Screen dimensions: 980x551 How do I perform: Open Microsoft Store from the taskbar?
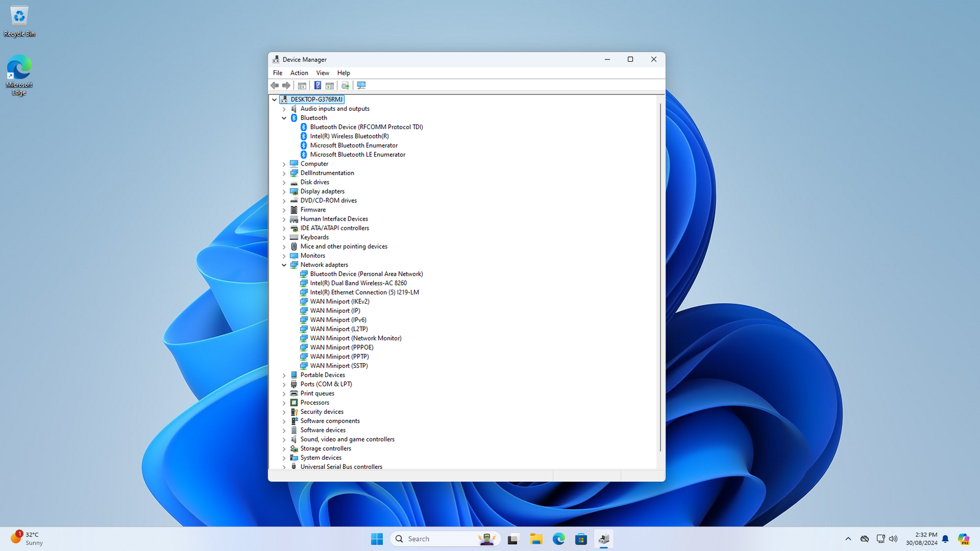pyautogui.click(x=581, y=539)
